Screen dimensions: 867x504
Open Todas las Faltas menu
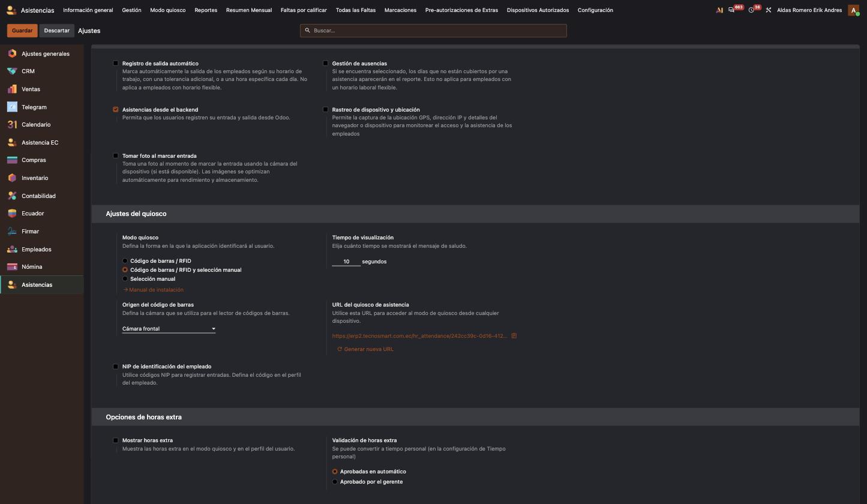click(x=356, y=10)
